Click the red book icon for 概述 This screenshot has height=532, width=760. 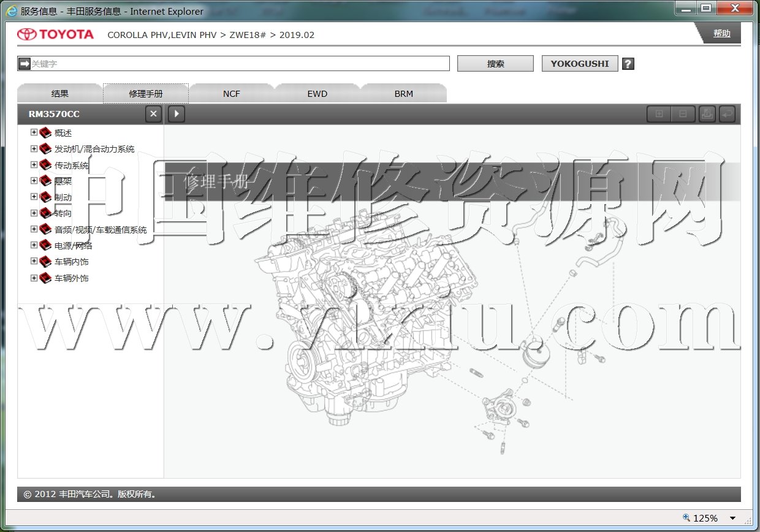coord(45,133)
